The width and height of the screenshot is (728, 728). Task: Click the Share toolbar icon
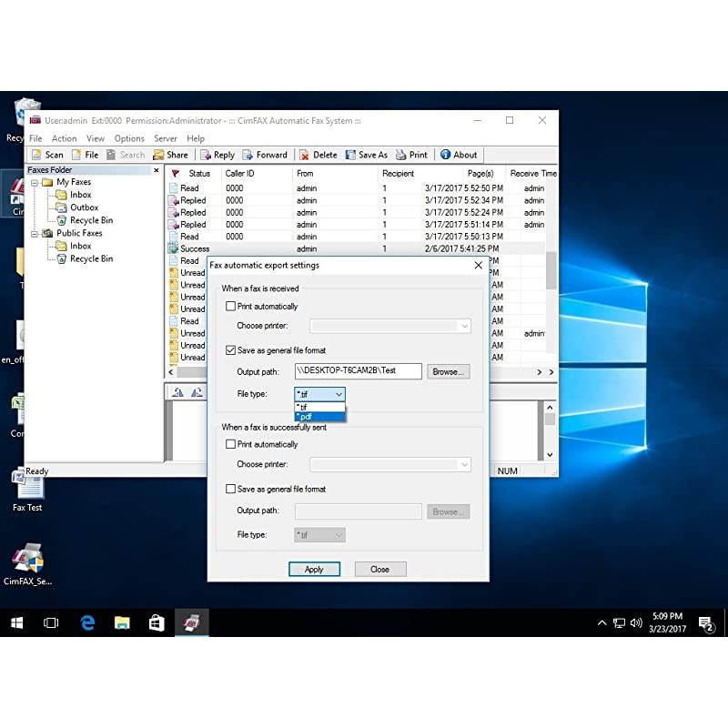tap(157, 155)
